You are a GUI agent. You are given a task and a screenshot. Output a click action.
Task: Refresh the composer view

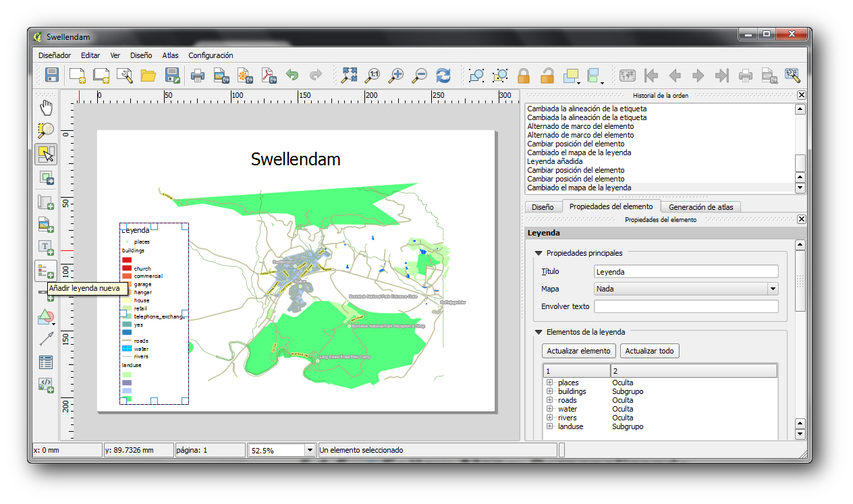point(443,76)
